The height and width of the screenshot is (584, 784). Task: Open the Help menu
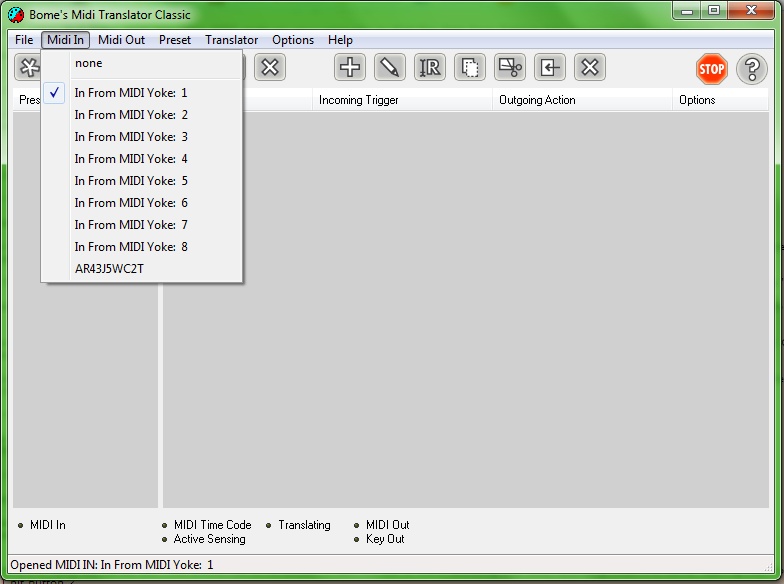tap(340, 40)
